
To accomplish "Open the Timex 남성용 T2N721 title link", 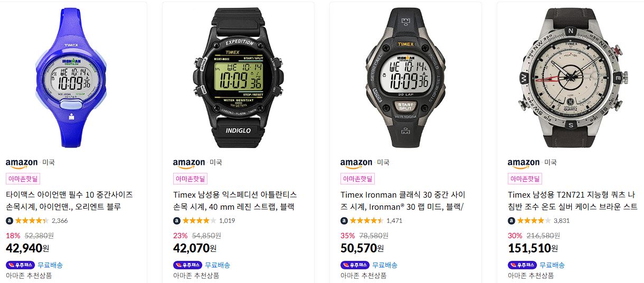I will [573, 201].
